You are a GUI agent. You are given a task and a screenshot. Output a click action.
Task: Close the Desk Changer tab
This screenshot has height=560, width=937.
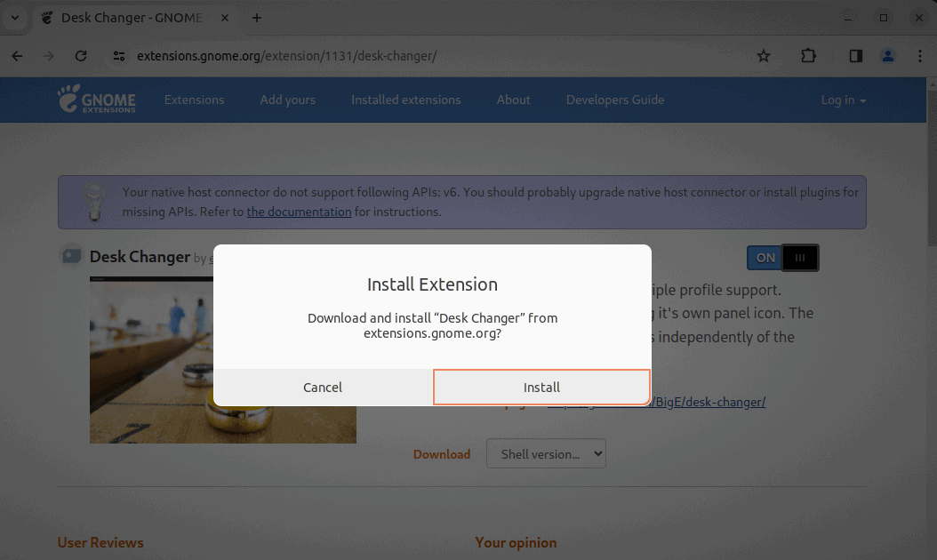click(x=225, y=18)
